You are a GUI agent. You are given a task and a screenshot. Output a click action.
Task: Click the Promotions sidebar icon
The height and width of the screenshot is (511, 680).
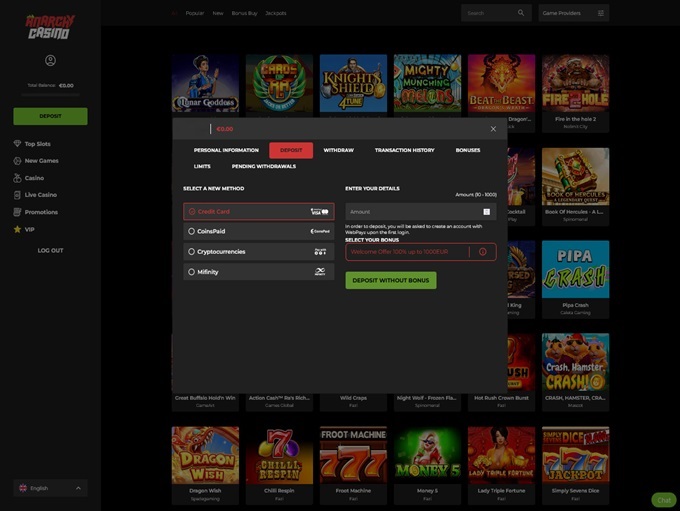coord(17,212)
